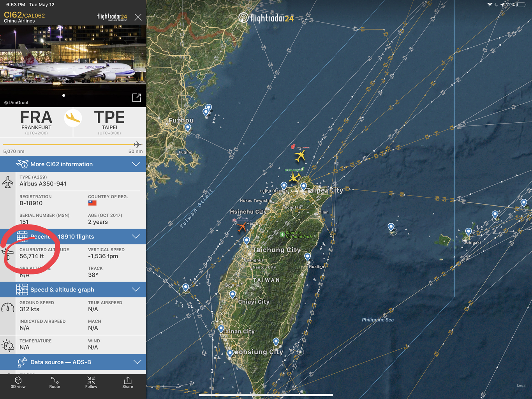Tap the photo page indicator dot
532x399 pixels.
(63, 95)
